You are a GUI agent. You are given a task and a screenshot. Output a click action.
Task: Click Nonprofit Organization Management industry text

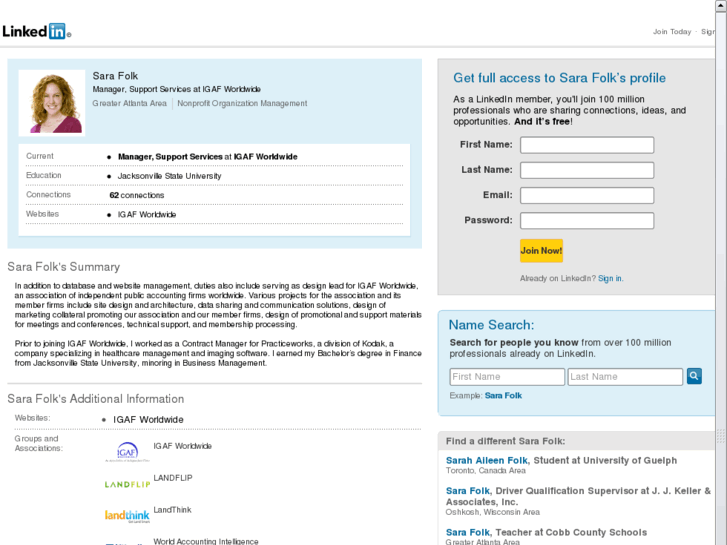(x=242, y=103)
